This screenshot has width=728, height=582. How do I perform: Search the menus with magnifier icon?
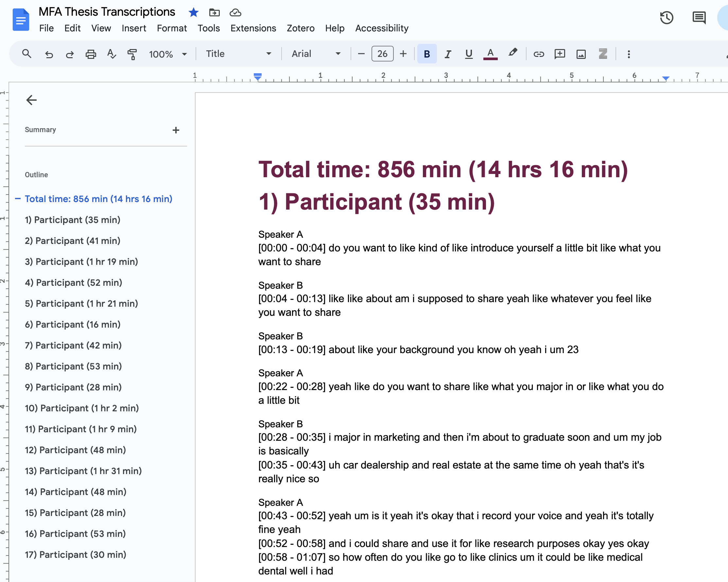[27, 54]
